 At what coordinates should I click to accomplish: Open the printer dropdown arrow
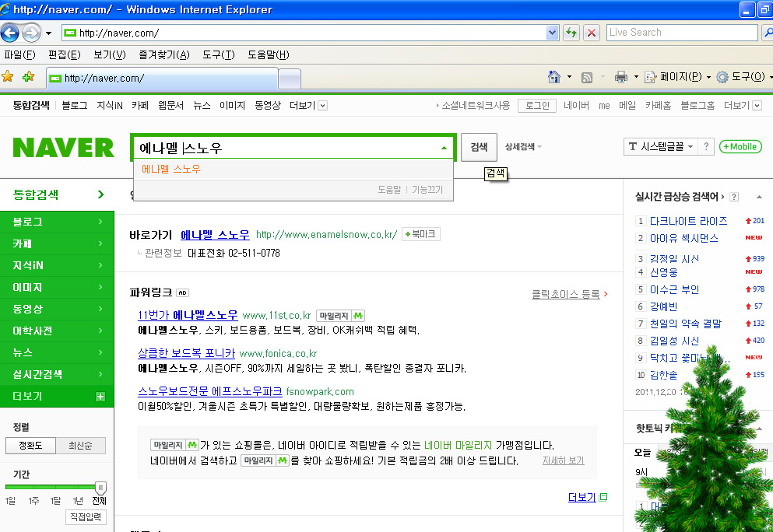[636, 77]
